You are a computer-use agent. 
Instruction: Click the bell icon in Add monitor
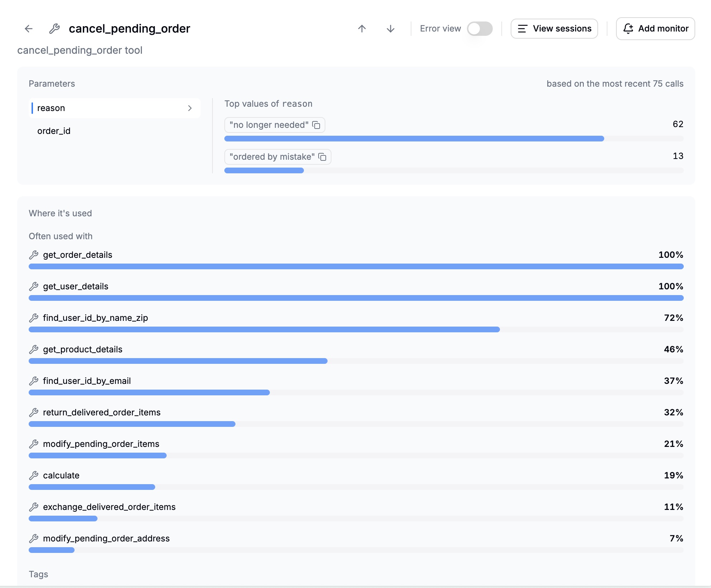(x=628, y=29)
